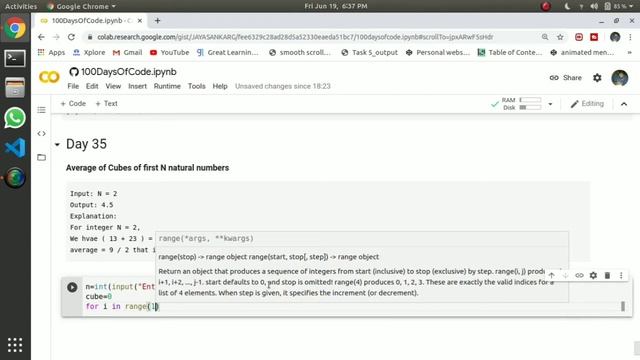
Task: Run the code cell with play button
Action: tap(72, 287)
